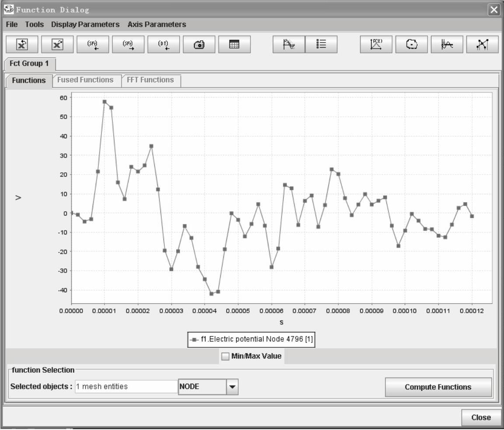504x430 pixels.
Task: Click the curves display toolbar icon
Action: [288, 44]
